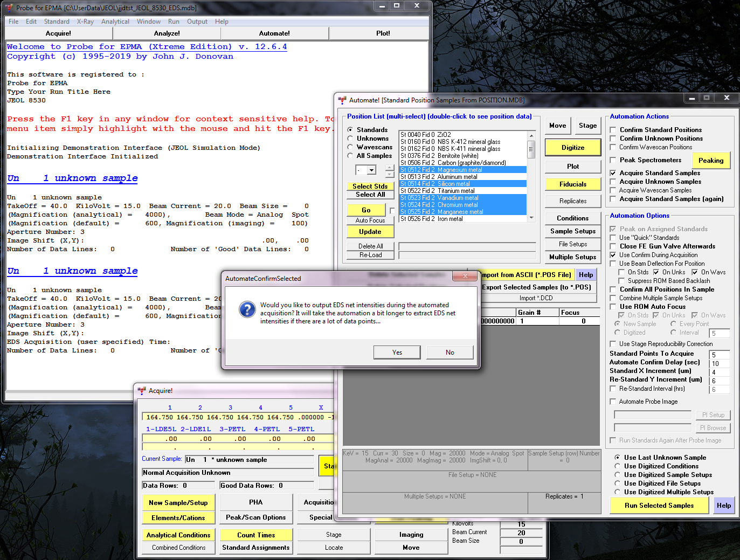Close the AutomateConfirmSelected dialog with the red X
This screenshot has width=740, height=560.
(464, 276)
